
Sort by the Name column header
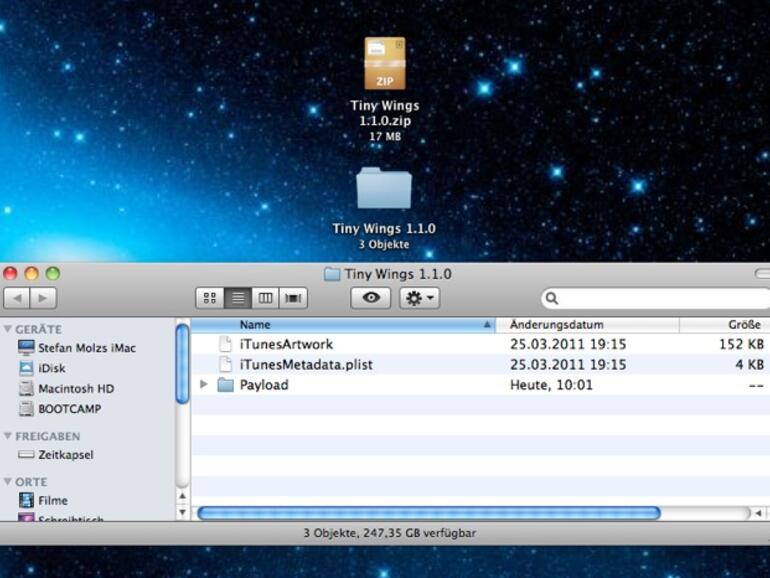coord(343,325)
